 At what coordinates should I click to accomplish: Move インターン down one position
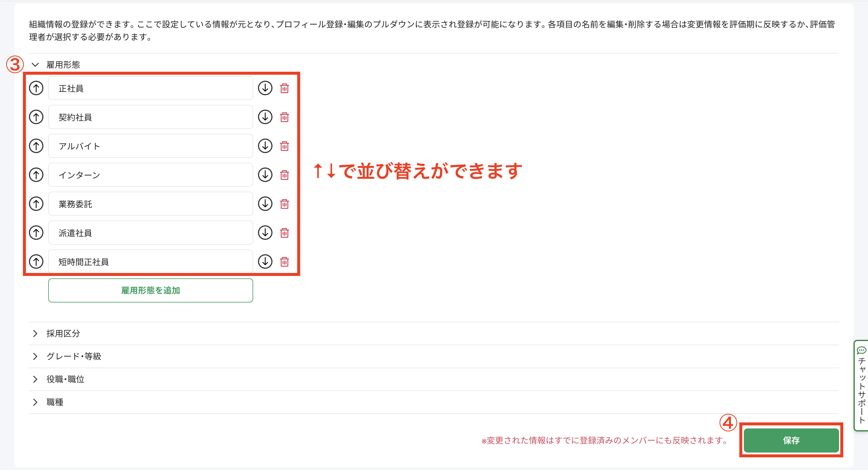[x=265, y=175]
